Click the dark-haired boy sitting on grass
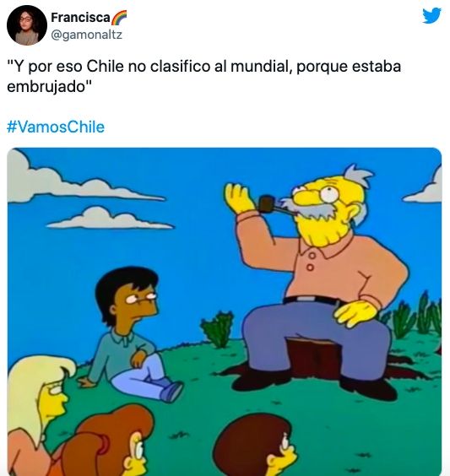 pos(132,333)
